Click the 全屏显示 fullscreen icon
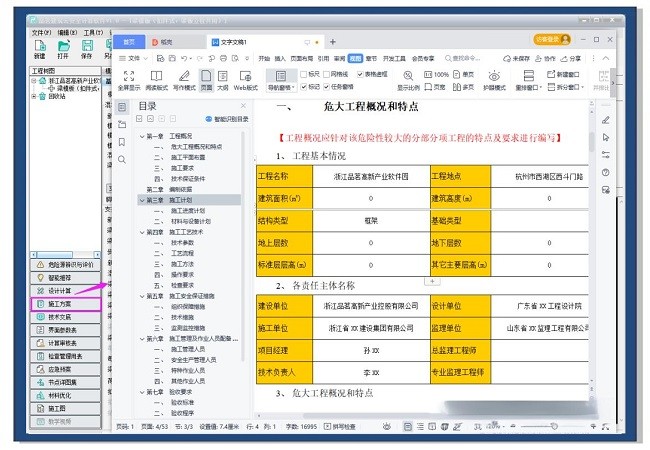 pos(129,76)
